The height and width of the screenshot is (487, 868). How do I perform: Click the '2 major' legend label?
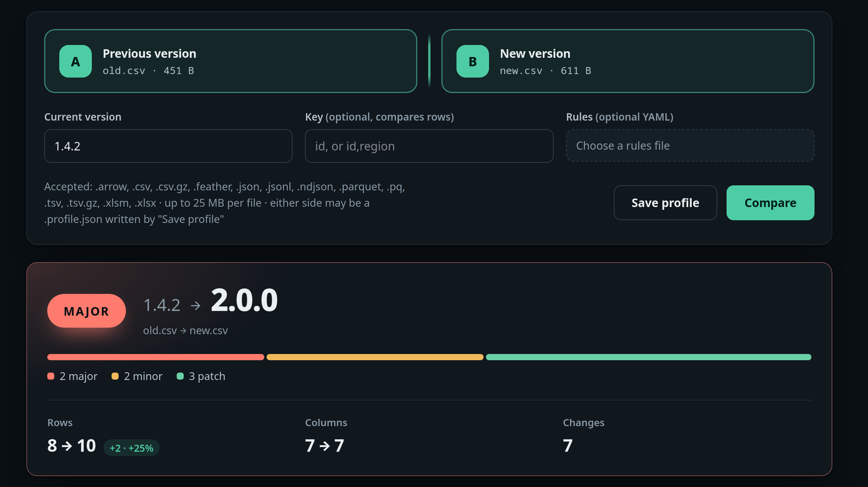pos(79,376)
